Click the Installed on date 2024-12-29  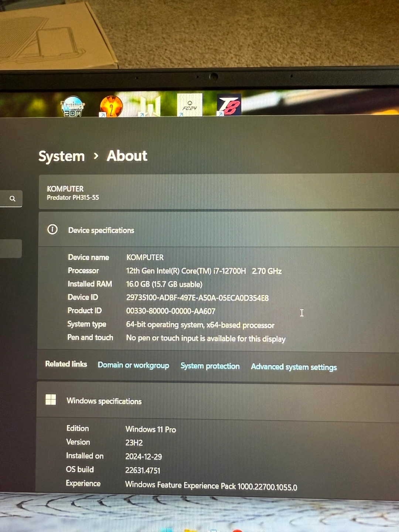[144, 457]
